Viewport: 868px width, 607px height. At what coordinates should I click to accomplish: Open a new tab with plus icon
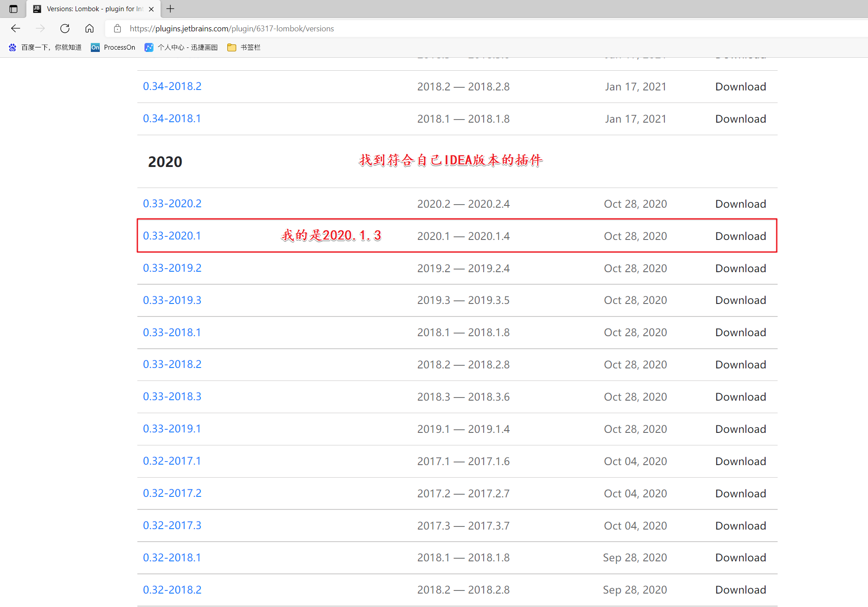[170, 9]
